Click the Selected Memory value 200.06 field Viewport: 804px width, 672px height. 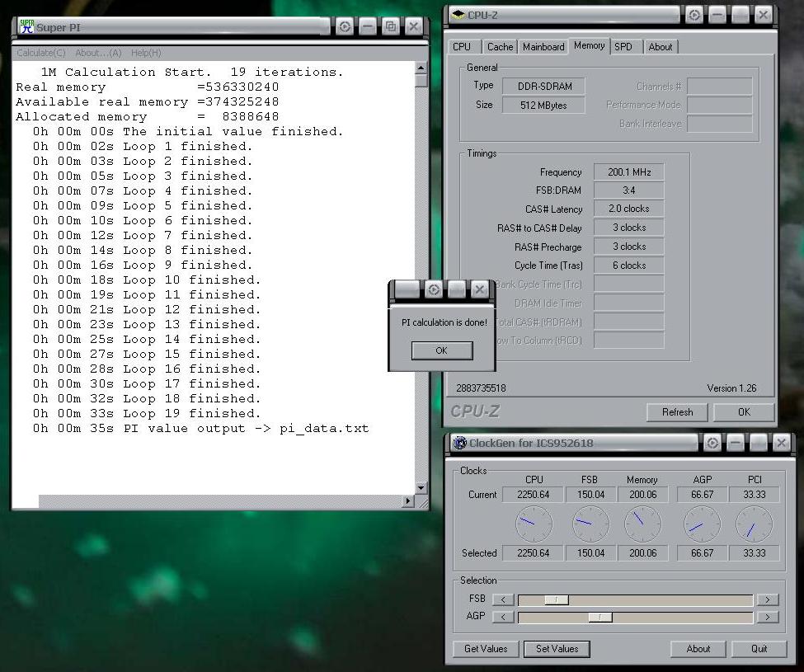tap(643, 553)
